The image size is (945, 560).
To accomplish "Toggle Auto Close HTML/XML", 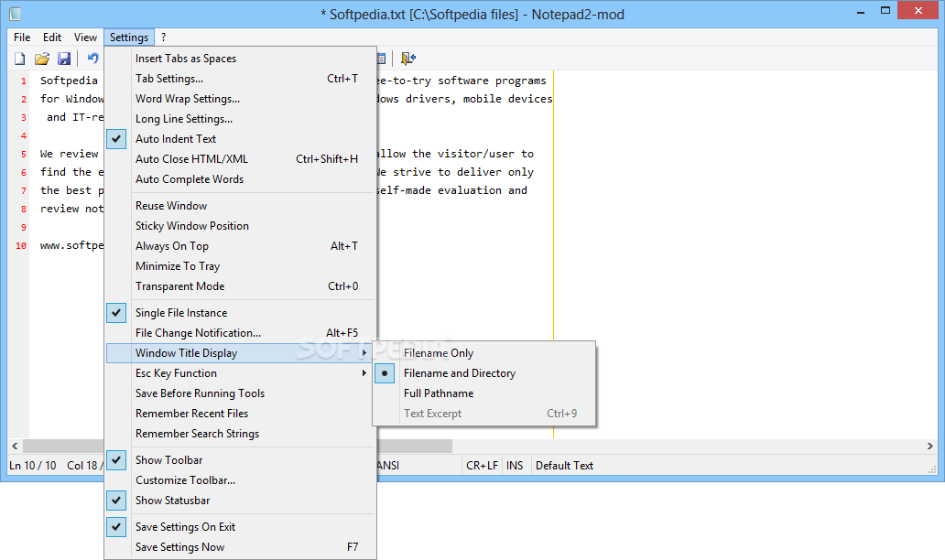I will tap(241, 159).
